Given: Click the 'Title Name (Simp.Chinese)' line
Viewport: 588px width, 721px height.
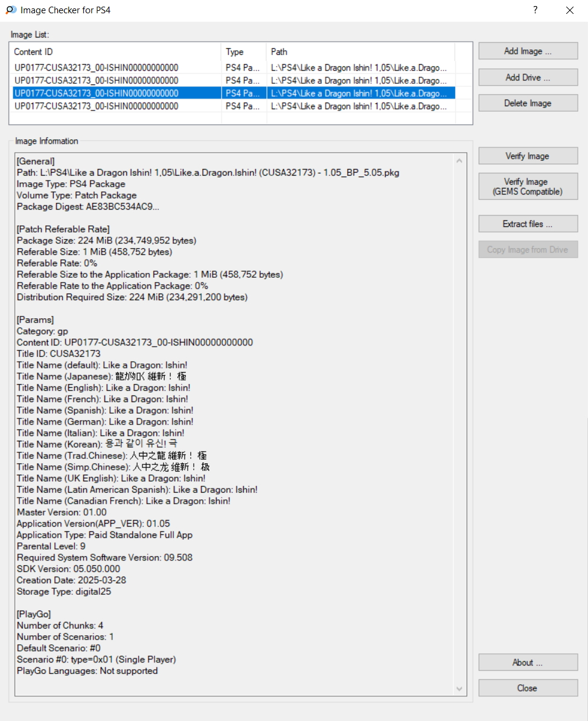Looking at the screenshot, I should [113, 467].
